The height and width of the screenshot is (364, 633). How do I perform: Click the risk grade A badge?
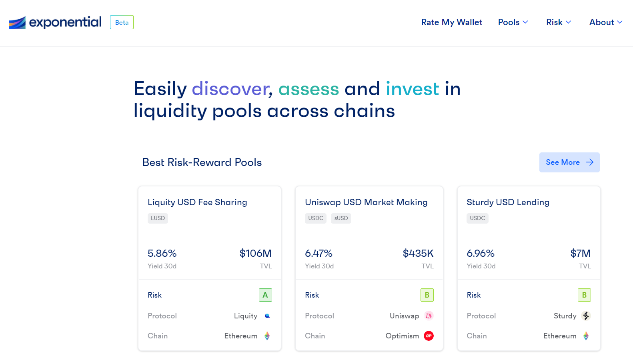pyautogui.click(x=265, y=295)
